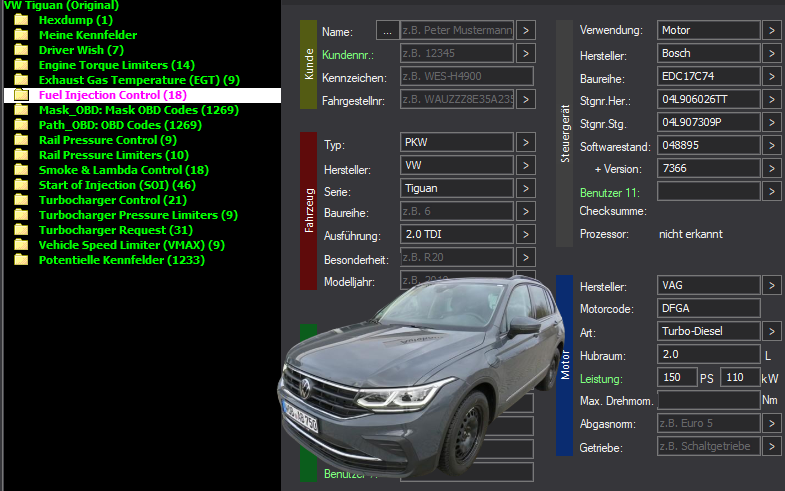Click the Motorcode DFGA field
The height and width of the screenshot is (491, 785).
pyautogui.click(x=708, y=308)
